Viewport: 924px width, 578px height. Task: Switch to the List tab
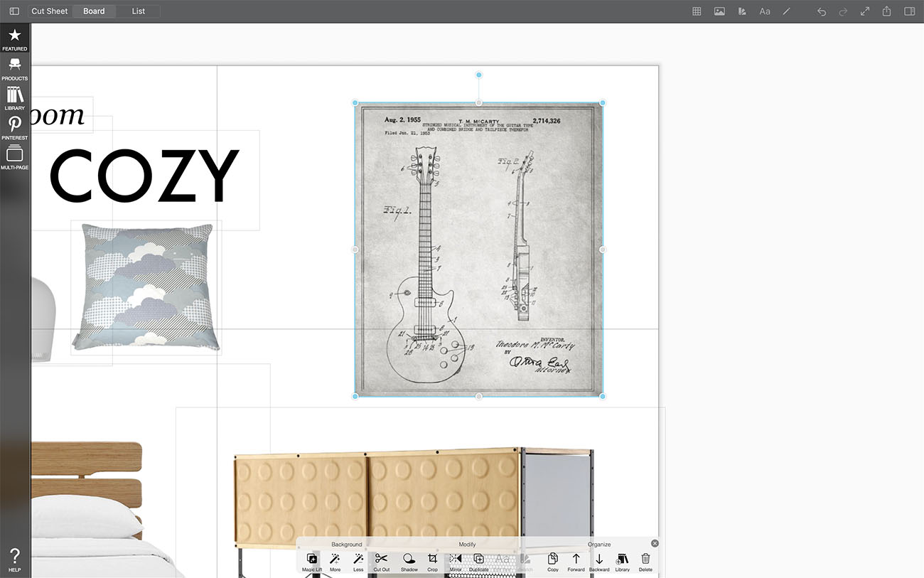click(x=139, y=11)
